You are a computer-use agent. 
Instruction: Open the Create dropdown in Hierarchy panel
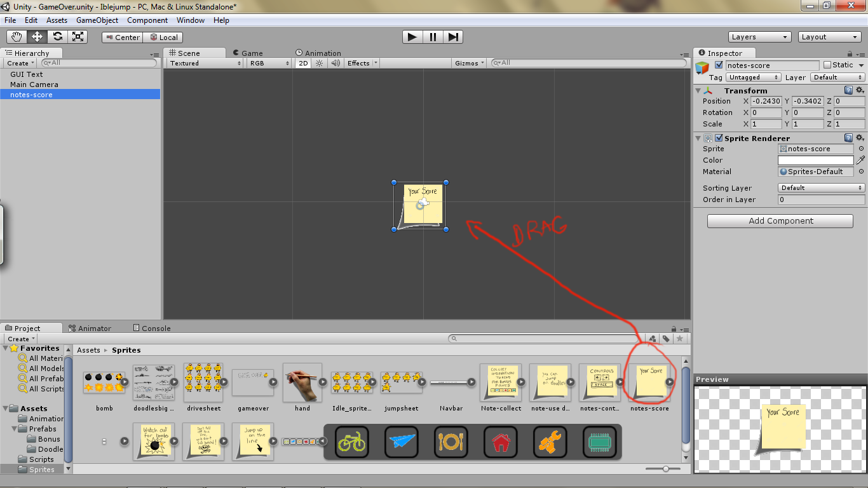pyautogui.click(x=21, y=63)
